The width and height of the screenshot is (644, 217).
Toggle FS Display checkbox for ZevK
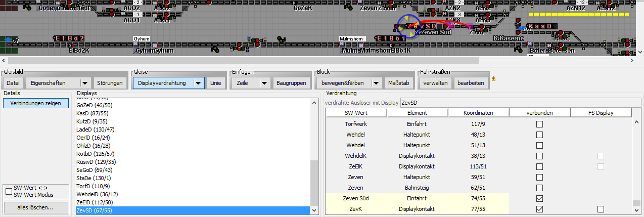[601, 209]
